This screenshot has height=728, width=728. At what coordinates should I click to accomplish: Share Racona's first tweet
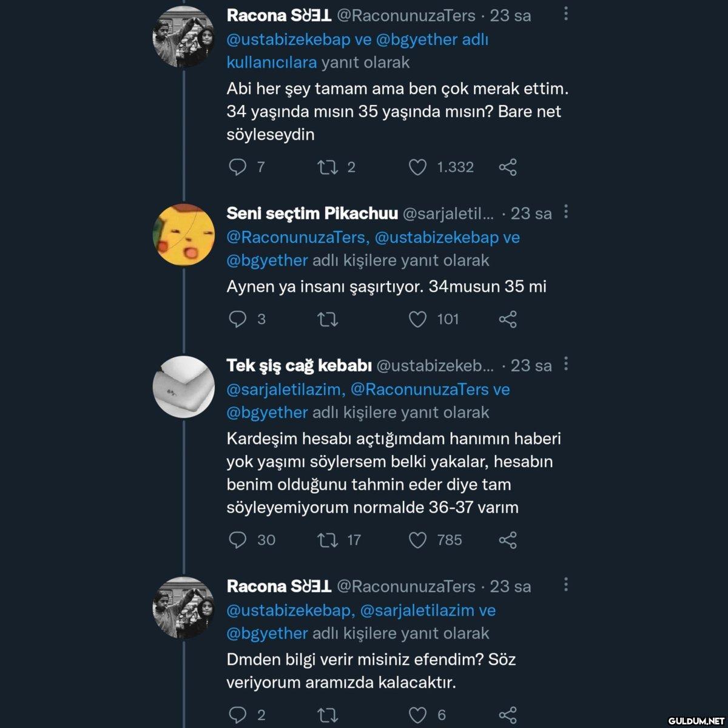(508, 167)
